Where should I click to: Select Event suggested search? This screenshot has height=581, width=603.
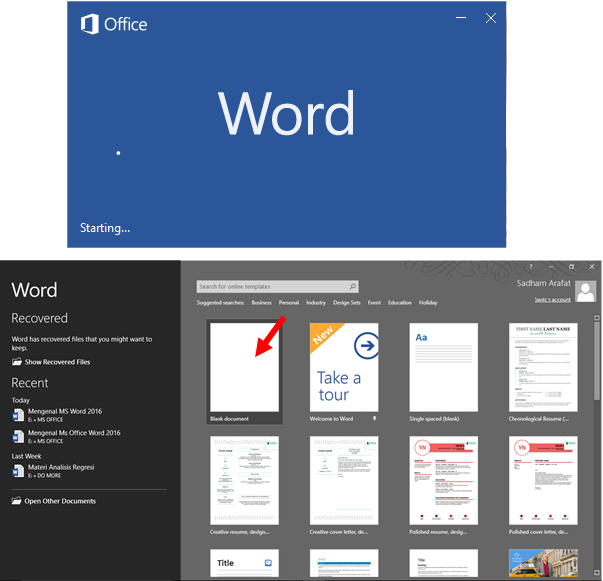click(x=374, y=303)
